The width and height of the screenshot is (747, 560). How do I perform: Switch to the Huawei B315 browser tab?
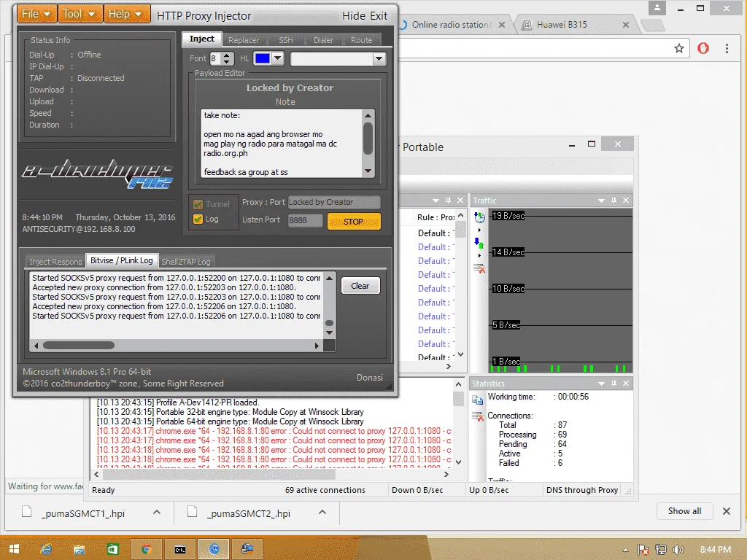click(576, 25)
